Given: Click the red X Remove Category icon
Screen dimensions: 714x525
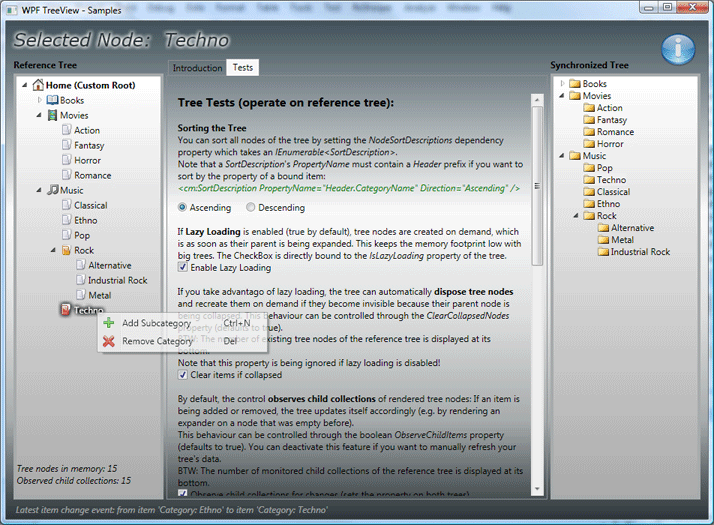Looking at the screenshot, I should pyautogui.click(x=109, y=341).
